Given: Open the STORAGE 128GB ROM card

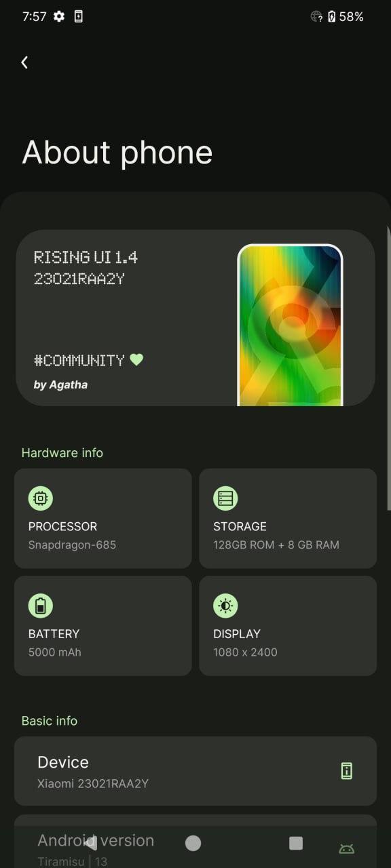Looking at the screenshot, I should pyautogui.click(x=288, y=518).
